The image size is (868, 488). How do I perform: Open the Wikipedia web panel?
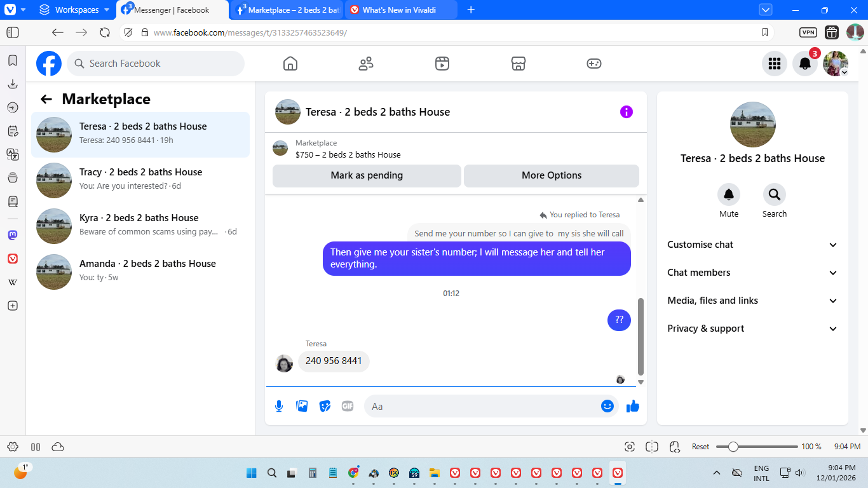(13, 282)
